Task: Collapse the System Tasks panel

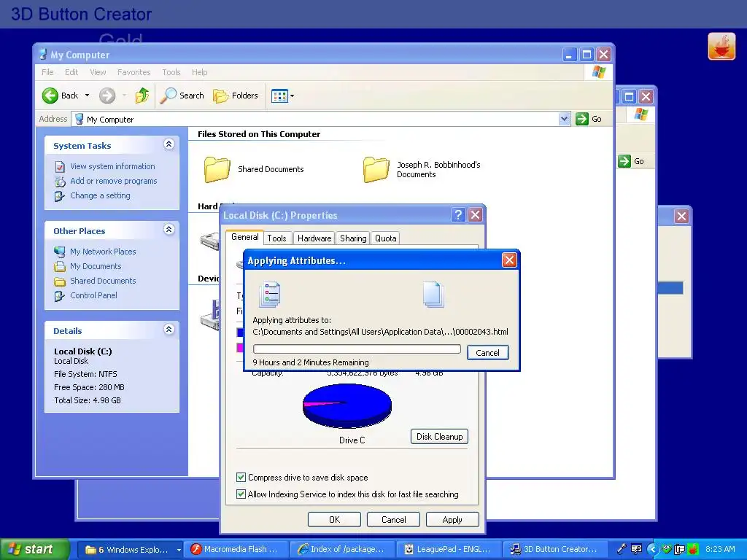Action: tap(169, 144)
